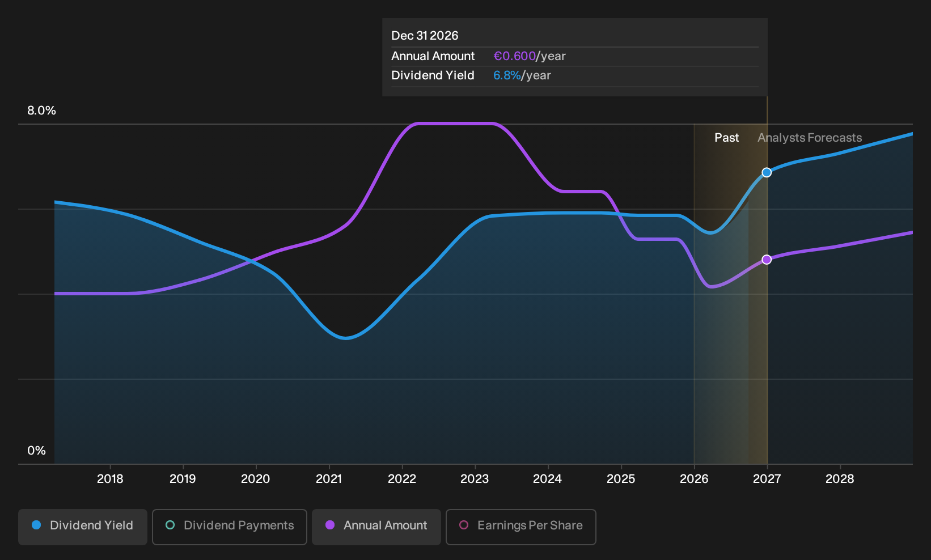Enable the Earnings Per Share series

pos(521,527)
